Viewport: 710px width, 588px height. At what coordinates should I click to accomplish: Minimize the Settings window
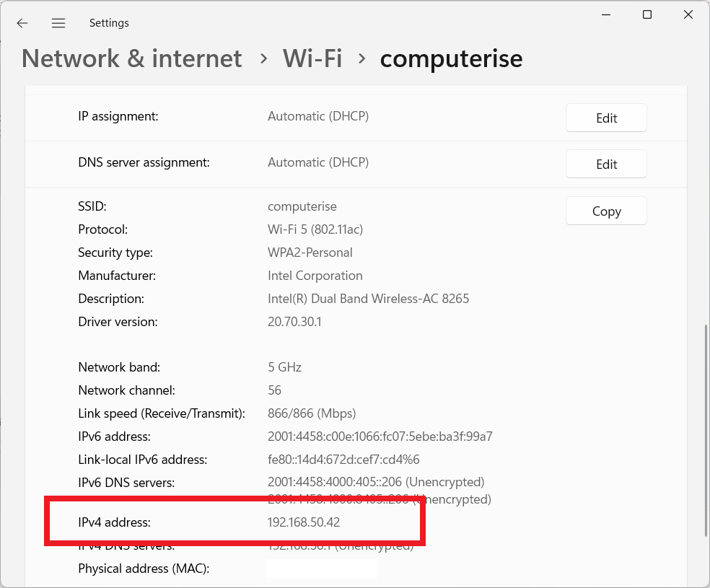tap(604, 14)
